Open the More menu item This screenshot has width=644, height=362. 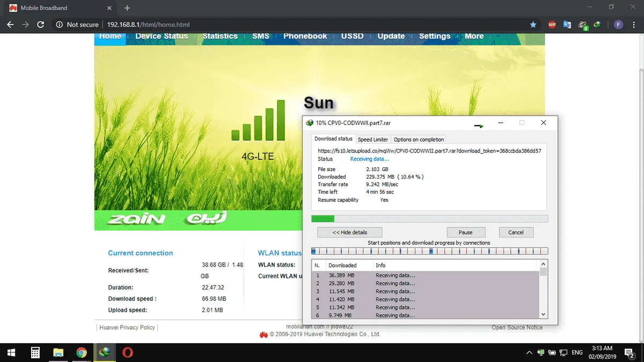pos(474,36)
